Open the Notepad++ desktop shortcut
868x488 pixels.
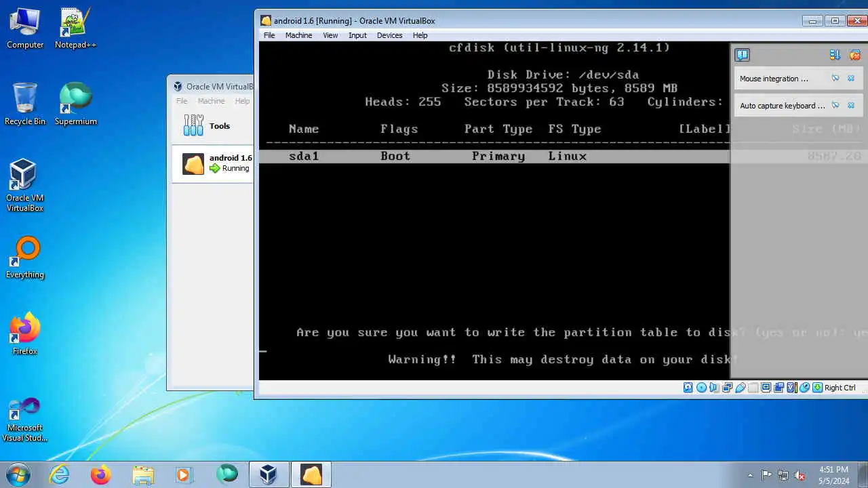click(75, 28)
